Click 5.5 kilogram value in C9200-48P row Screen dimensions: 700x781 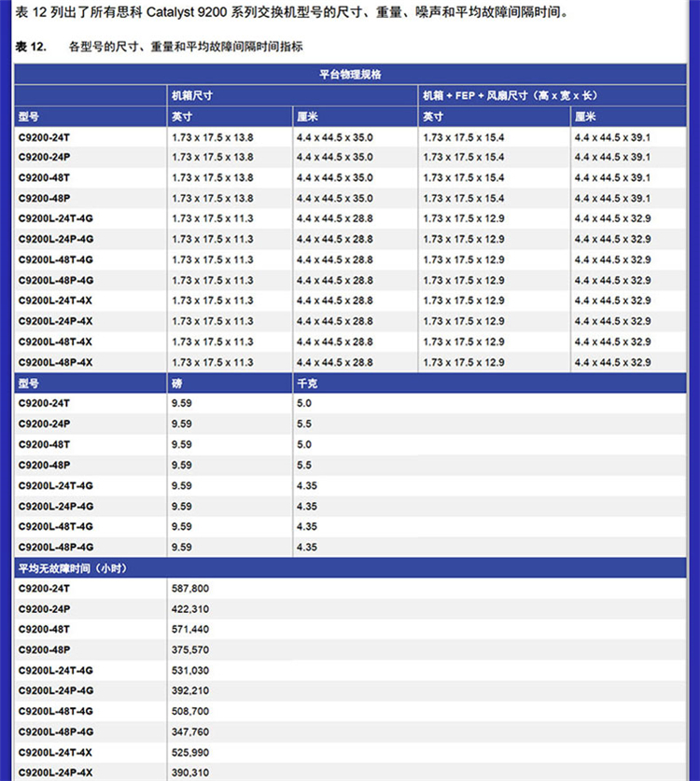pos(304,466)
